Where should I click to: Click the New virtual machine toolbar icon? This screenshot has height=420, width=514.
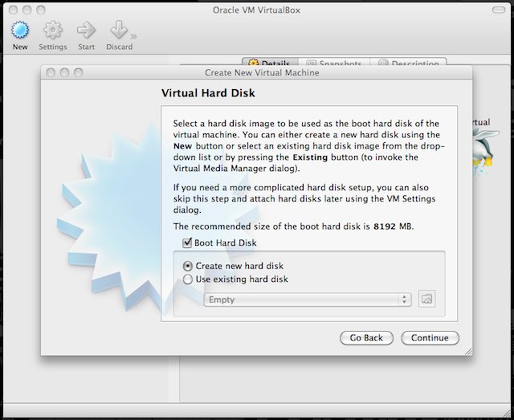[x=20, y=31]
